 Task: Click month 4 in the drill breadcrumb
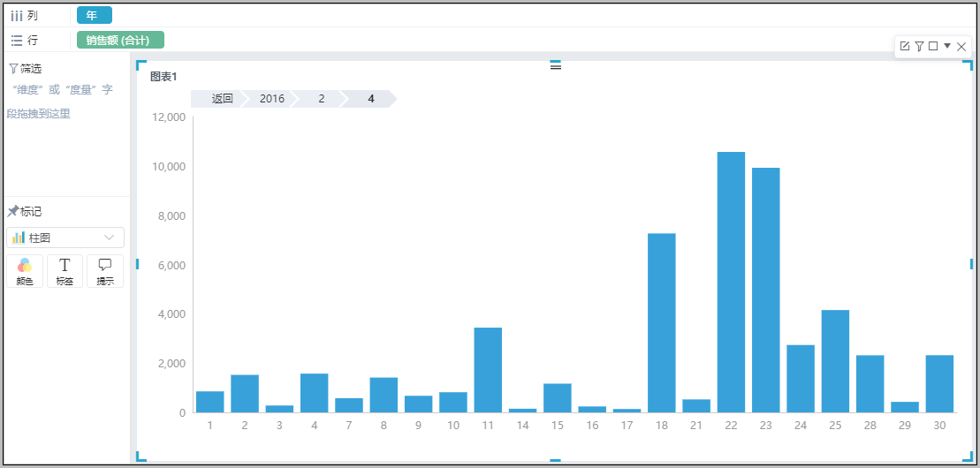pyautogui.click(x=371, y=99)
